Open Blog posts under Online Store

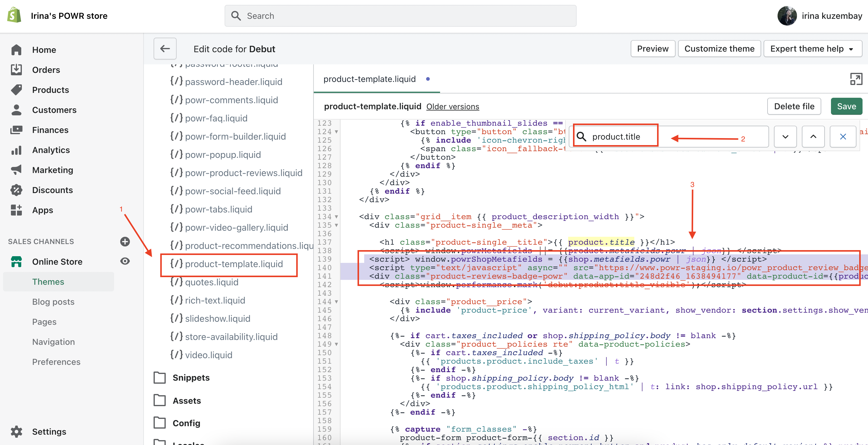click(x=53, y=302)
